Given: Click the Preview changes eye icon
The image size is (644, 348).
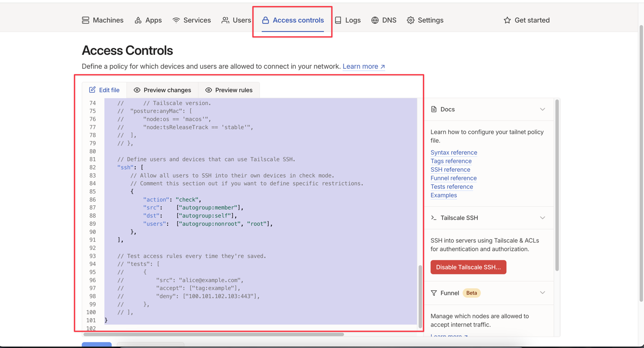Looking at the screenshot, I should [137, 90].
